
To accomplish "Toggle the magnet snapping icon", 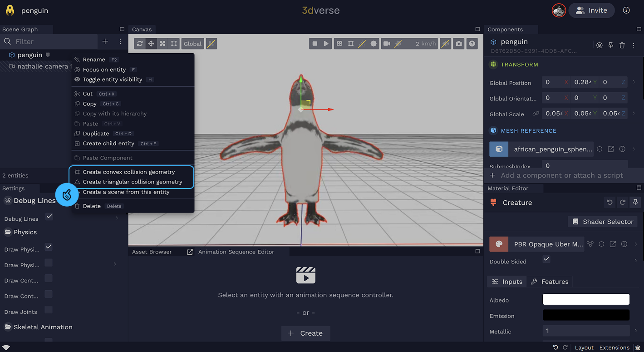I will click(211, 44).
